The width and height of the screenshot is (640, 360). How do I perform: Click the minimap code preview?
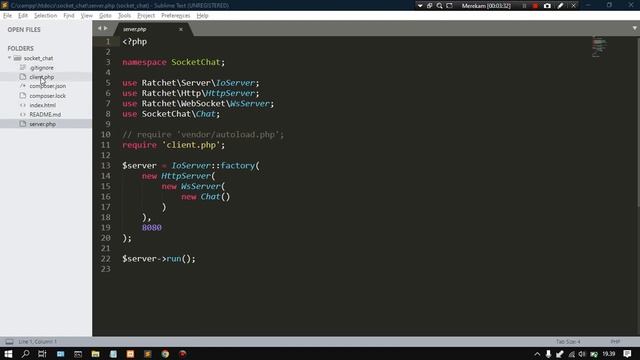click(x=599, y=47)
